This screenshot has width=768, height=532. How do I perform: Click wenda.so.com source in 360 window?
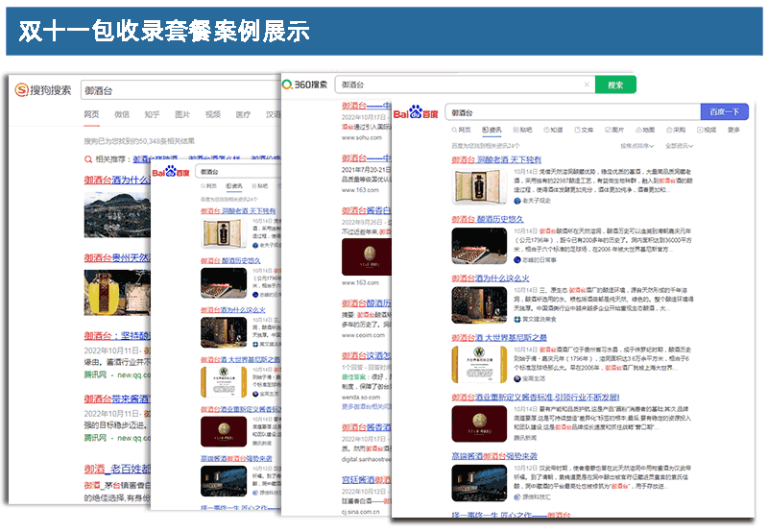[x=361, y=398]
